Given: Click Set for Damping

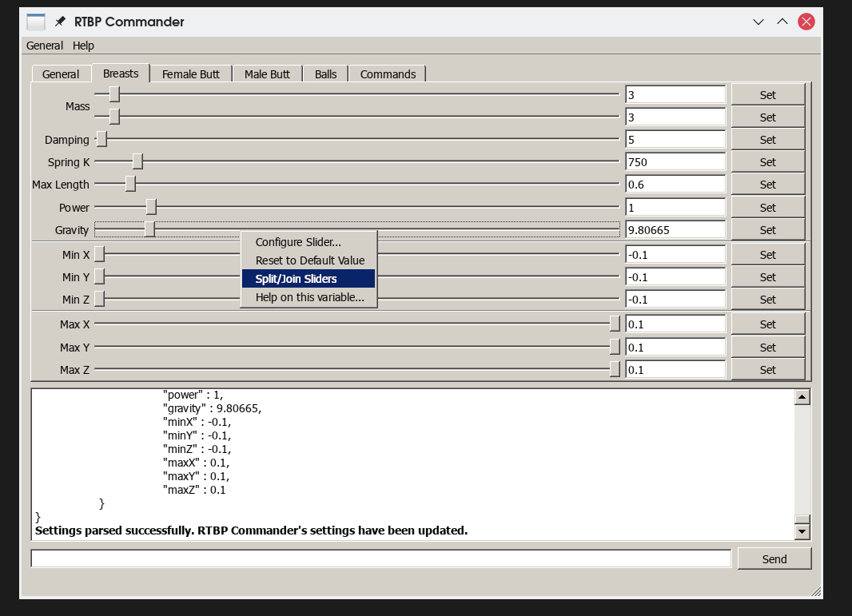Looking at the screenshot, I should pyautogui.click(x=768, y=140).
